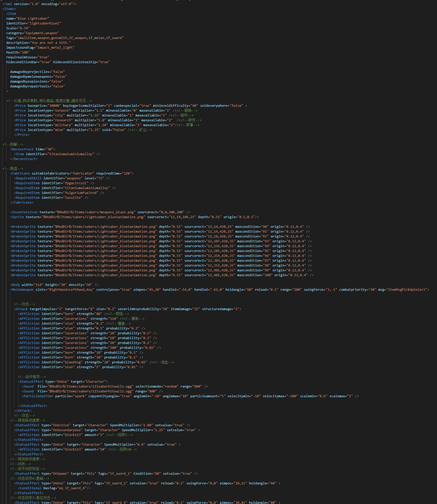
Task: Click Affliction stun strength="5" line
Action: (81, 367)
